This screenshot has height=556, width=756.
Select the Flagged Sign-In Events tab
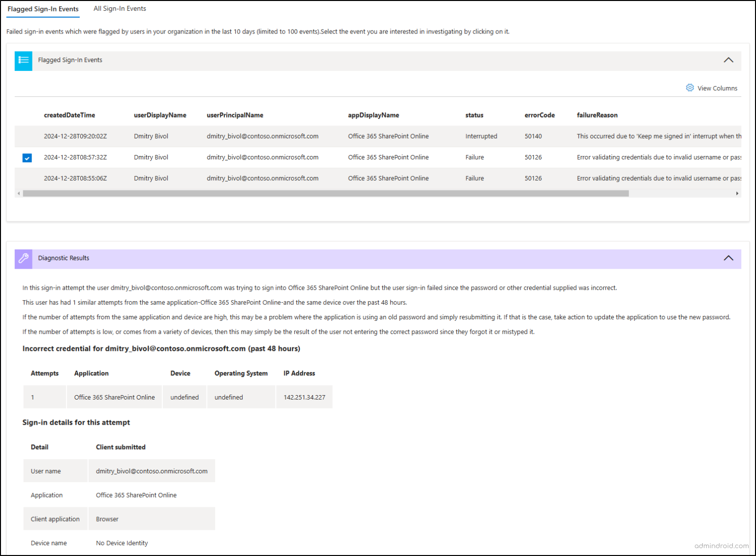42,9
